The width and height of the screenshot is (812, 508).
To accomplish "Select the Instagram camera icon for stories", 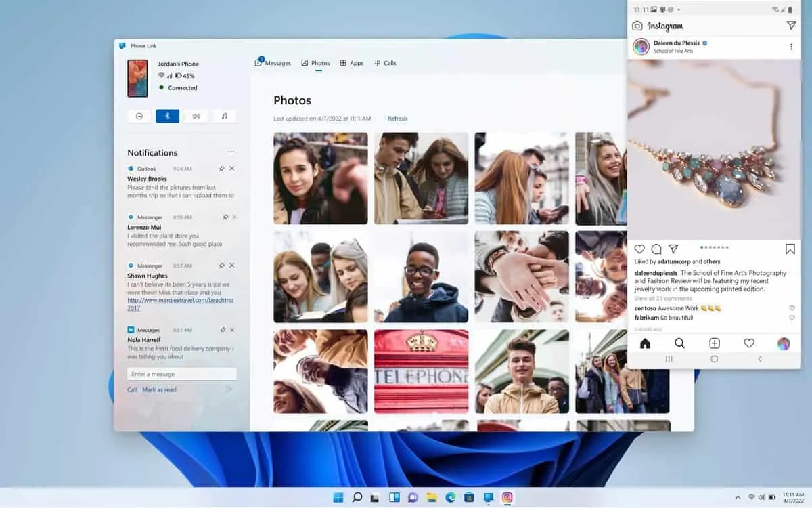I will [637, 25].
